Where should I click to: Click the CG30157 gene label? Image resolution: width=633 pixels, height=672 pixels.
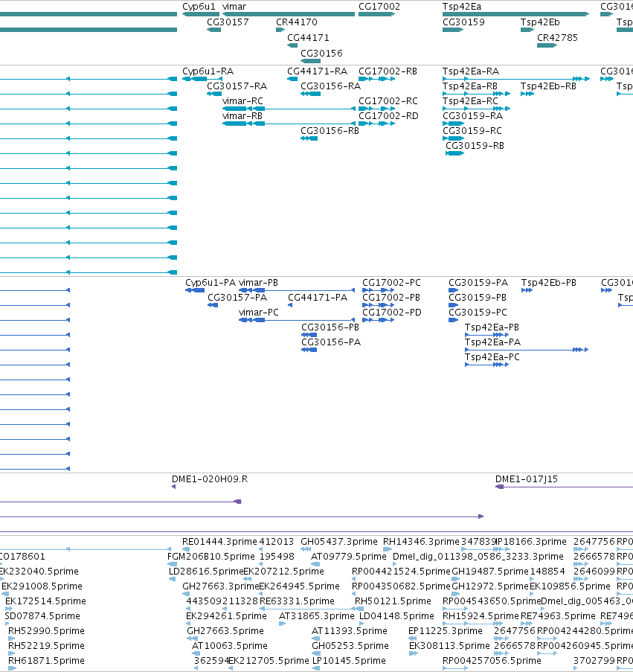click(x=228, y=22)
